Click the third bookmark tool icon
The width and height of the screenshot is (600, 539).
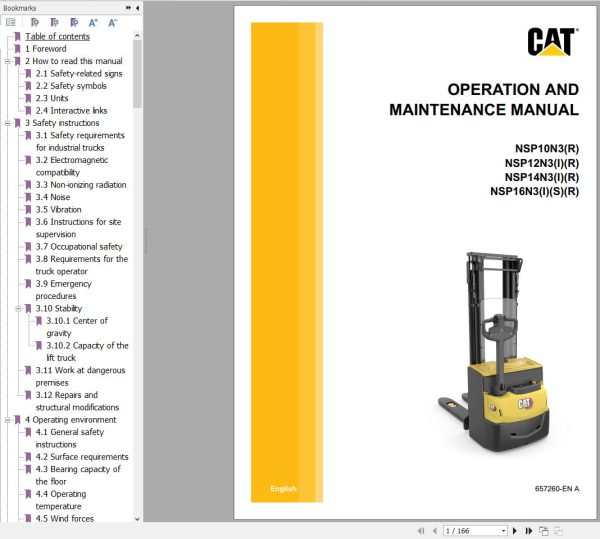click(x=74, y=23)
